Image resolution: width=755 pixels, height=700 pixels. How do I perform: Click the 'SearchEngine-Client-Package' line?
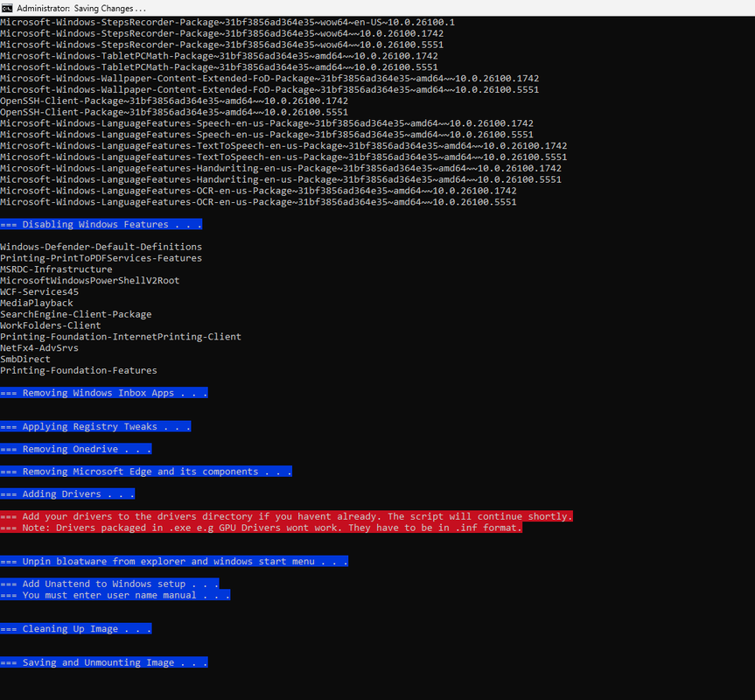[75, 314]
